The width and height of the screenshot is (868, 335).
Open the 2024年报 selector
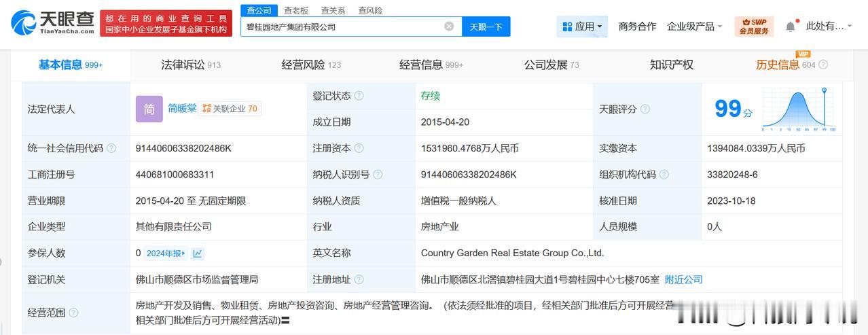coord(166,253)
